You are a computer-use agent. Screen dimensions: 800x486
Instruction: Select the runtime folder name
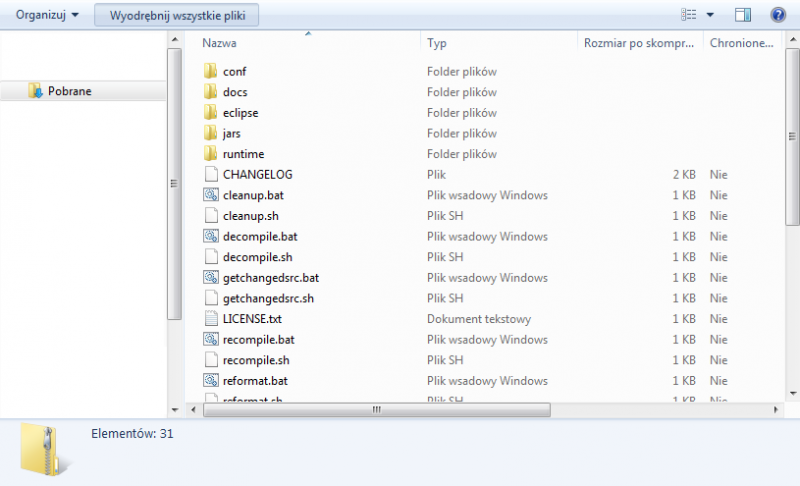click(243, 154)
